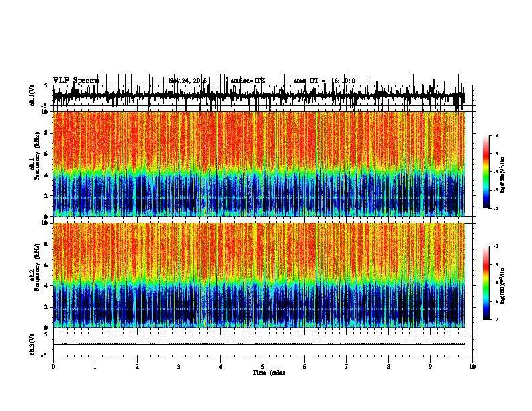The height and width of the screenshot is (411, 532).
Task: Click time axis tick label "8"
Action: click(x=388, y=367)
